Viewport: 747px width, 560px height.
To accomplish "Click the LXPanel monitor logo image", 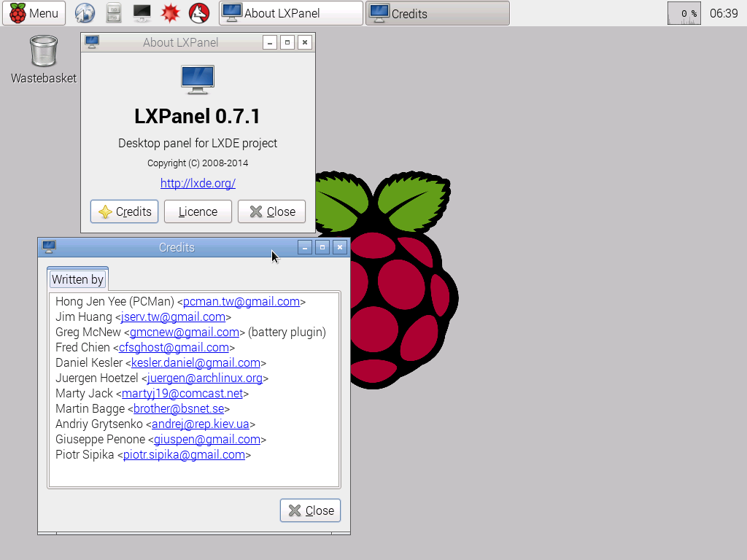I will [x=198, y=79].
